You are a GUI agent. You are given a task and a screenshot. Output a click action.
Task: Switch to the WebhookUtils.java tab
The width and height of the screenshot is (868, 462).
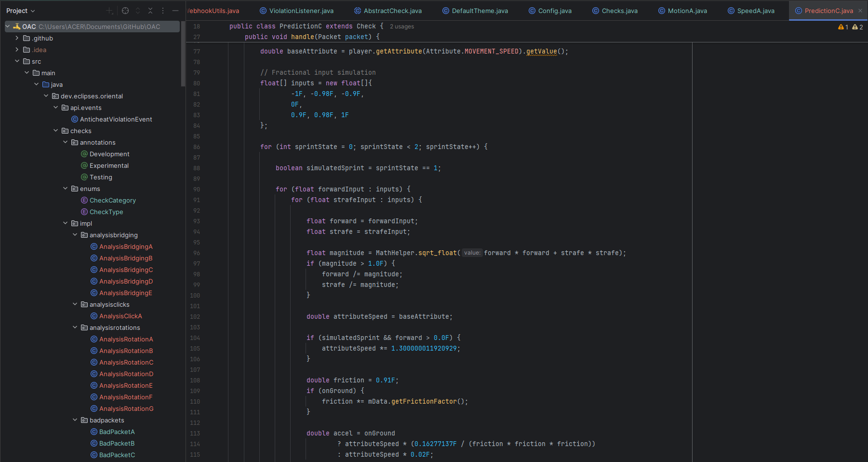click(213, 11)
